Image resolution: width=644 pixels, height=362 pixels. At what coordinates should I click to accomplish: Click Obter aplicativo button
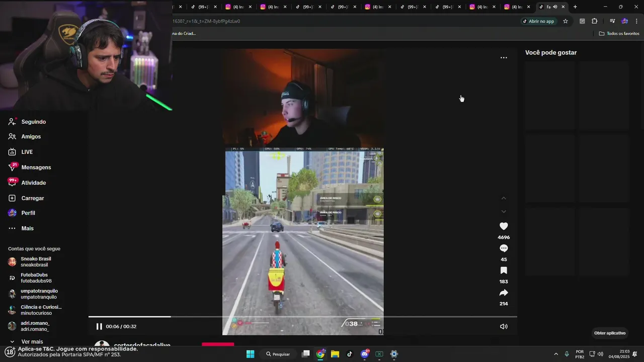tap(610, 333)
